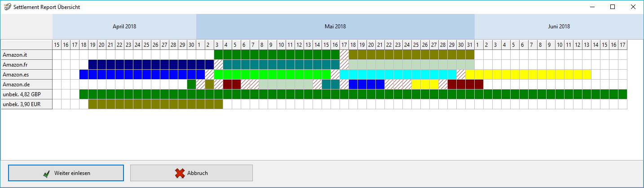The width and height of the screenshot is (644, 188).
Task: Minimize the Settlement Report window
Action: coord(592,7)
